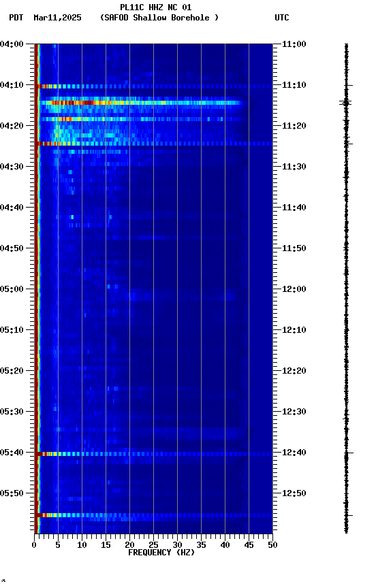Click the 11:10 UTC time label
Screen dimensions: 376x588
[294, 85]
